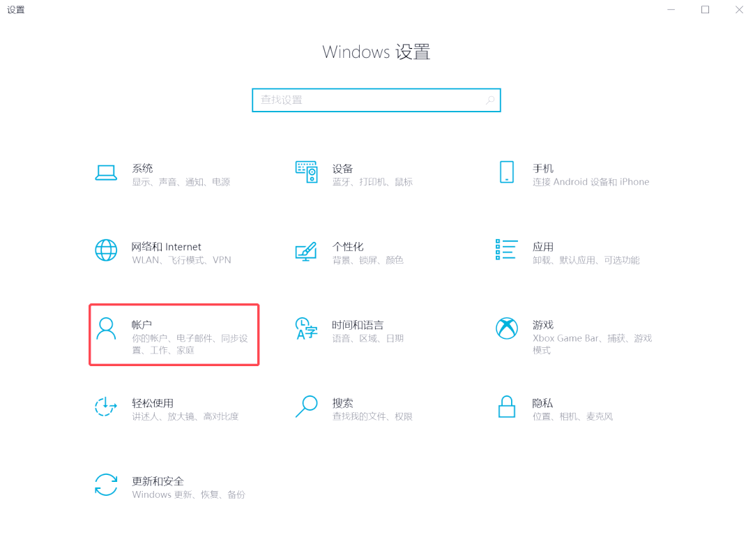Screen dimensions: 753x560
Task: Click the 轻松使用 accessibility icon
Action: pos(106,408)
